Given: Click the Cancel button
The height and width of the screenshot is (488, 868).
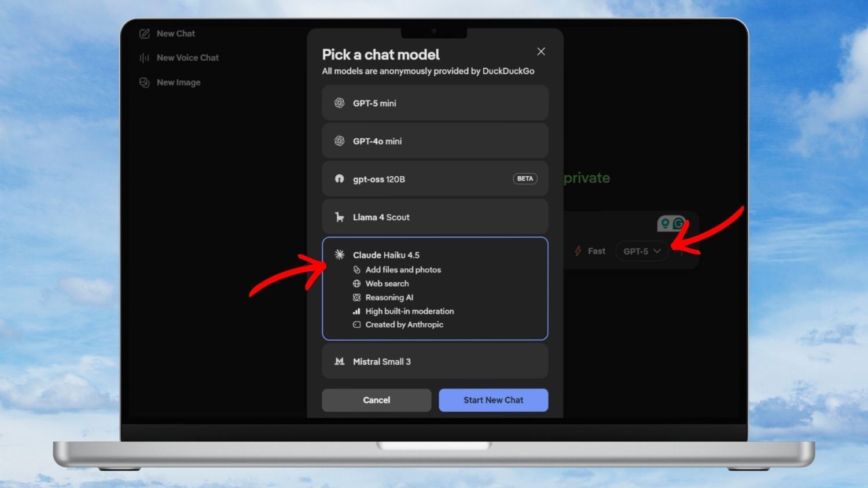Looking at the screenshot, I should click(x=377, y=400).
